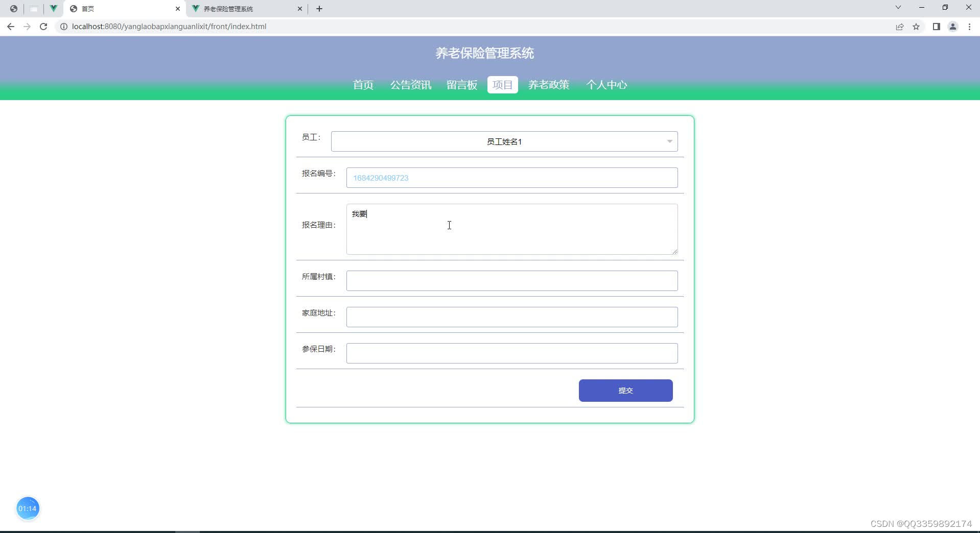Click the 员工 field label
Screen dimensions: 980x533
pos(311,137)
